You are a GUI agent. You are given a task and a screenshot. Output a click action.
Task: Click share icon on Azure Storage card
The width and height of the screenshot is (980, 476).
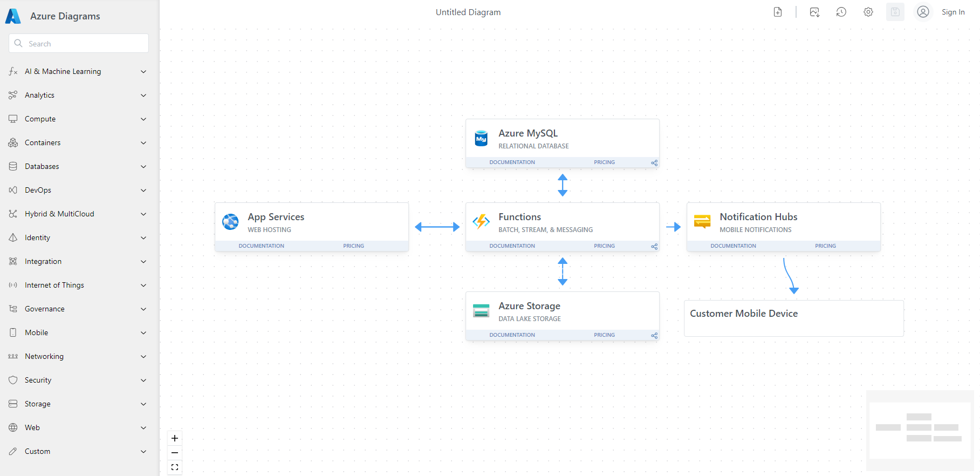click(654, 335)
